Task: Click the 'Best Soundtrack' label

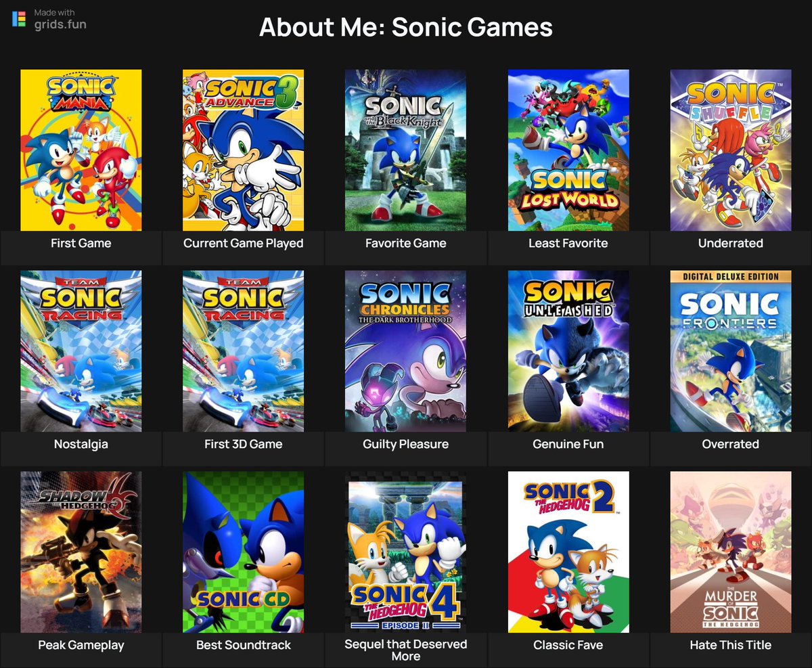Action: coord(244,645)
